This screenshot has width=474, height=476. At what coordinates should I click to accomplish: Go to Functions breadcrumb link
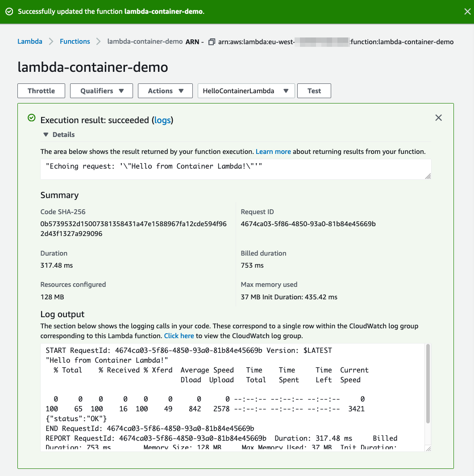(75, 41)
